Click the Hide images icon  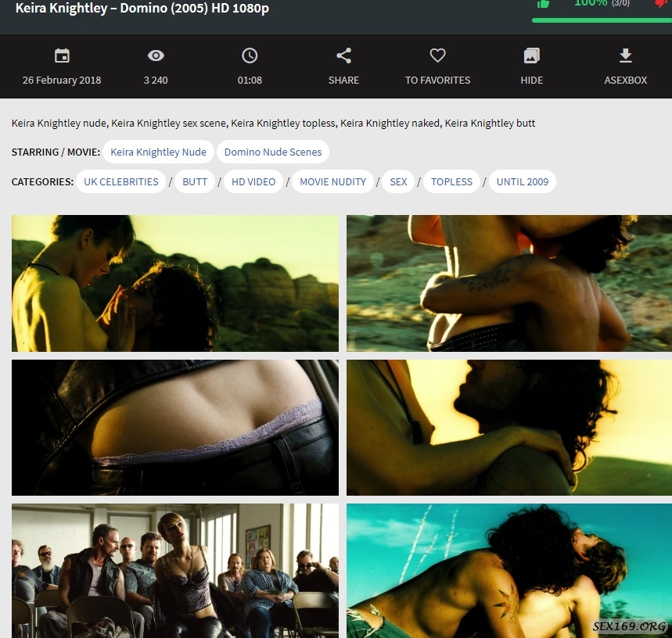pyautogui.click(x=531, y=56)
